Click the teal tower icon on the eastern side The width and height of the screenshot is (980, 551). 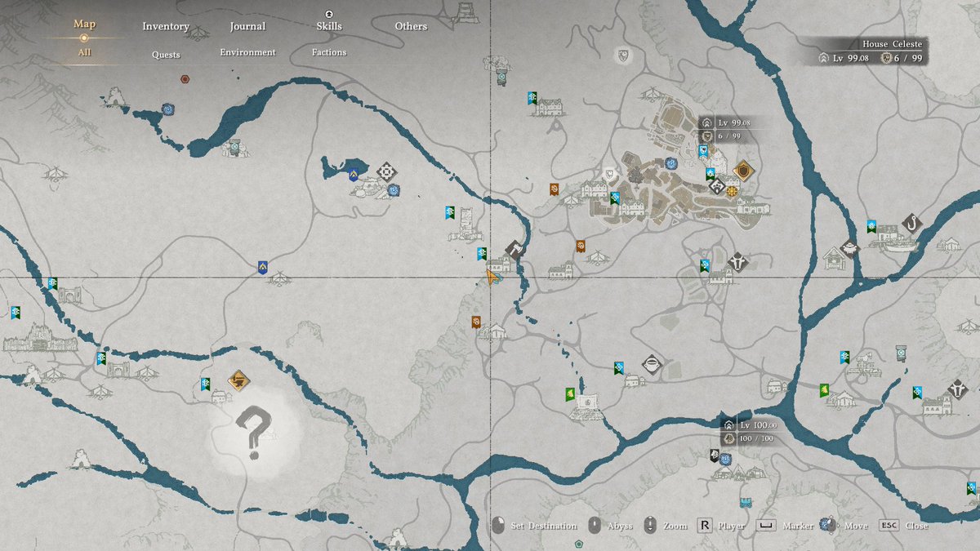pyautogui.click(x=901, y=353)
